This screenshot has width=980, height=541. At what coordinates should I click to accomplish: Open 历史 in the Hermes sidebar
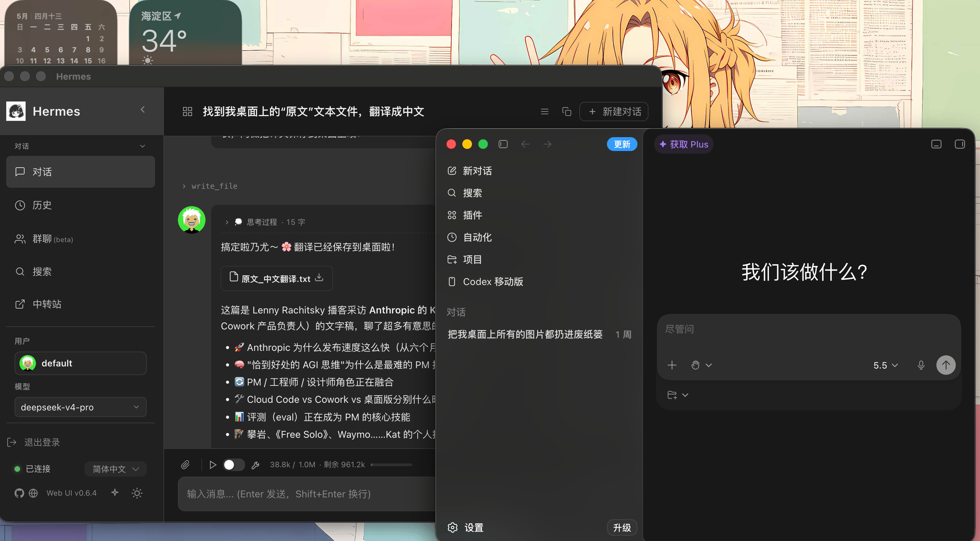pos(80,205)
